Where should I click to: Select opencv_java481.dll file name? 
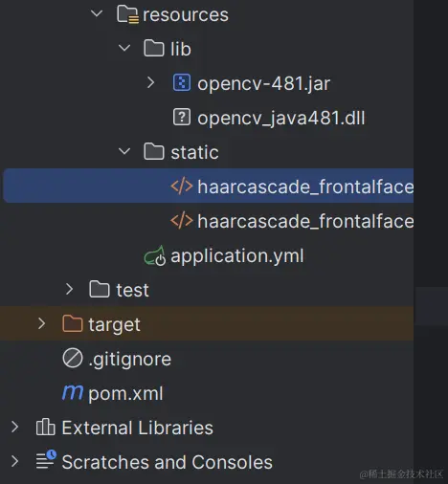[x=281, y=118]
